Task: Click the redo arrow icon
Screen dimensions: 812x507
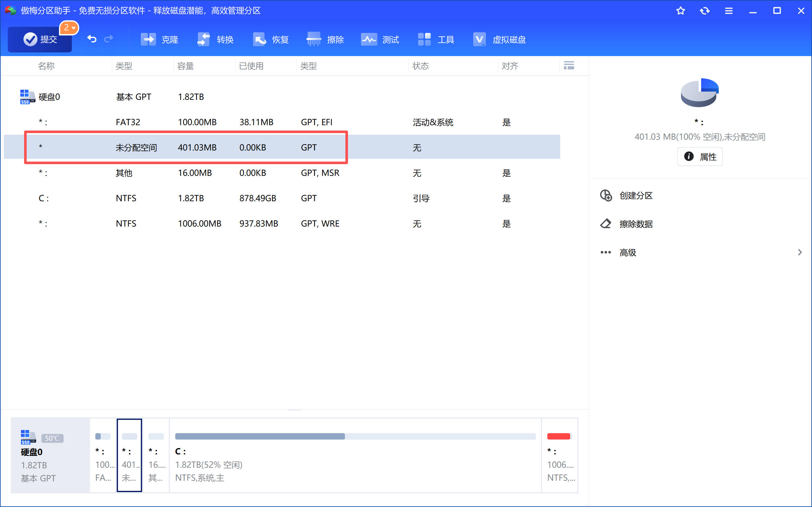Action: point(108,39)
